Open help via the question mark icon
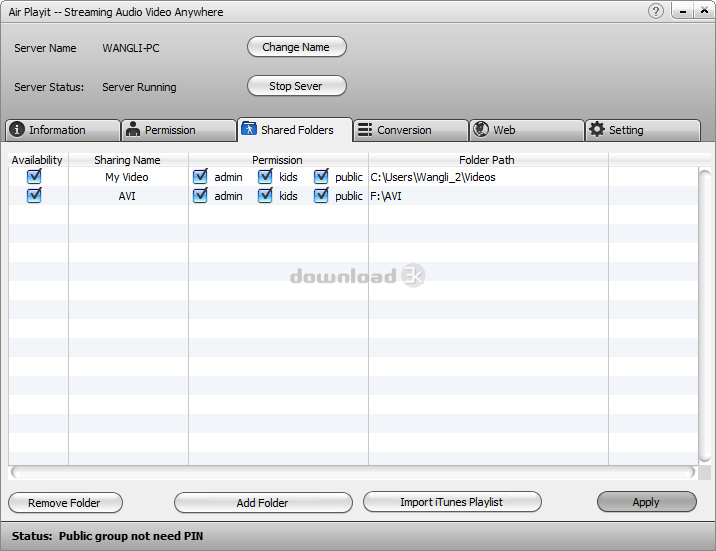 656,11
